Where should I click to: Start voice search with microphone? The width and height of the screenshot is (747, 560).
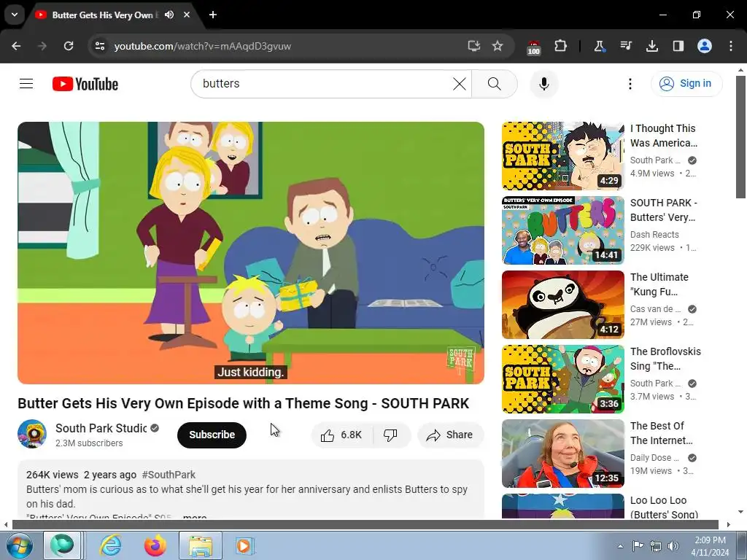click(543, 84)
